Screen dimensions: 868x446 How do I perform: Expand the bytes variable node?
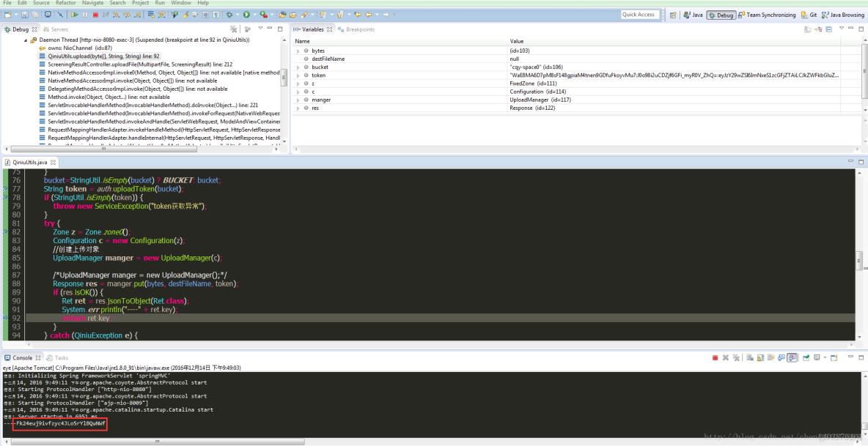(298, 51)
